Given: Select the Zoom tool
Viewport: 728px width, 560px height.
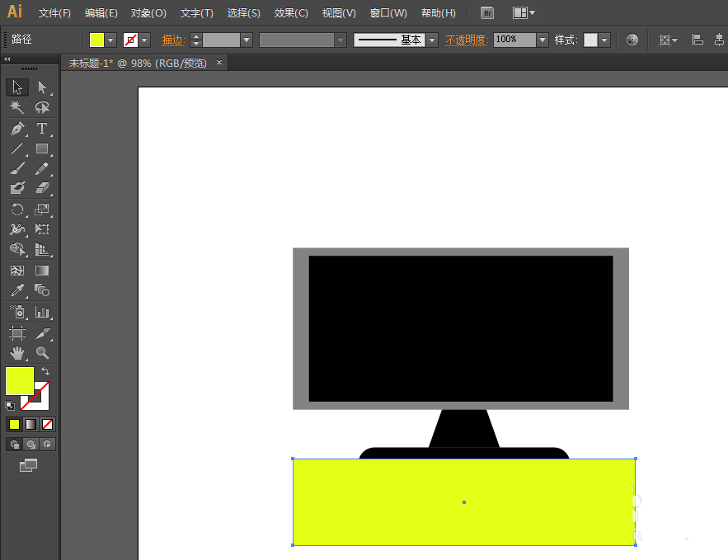Looking at the screenshot, I should pos(42,353).
